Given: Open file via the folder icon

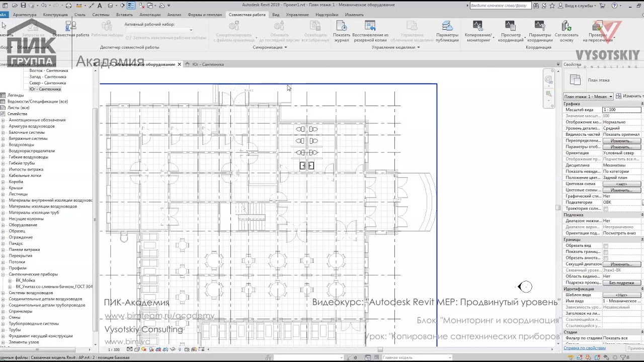Looking at the screenshot, I should (14, 6).
